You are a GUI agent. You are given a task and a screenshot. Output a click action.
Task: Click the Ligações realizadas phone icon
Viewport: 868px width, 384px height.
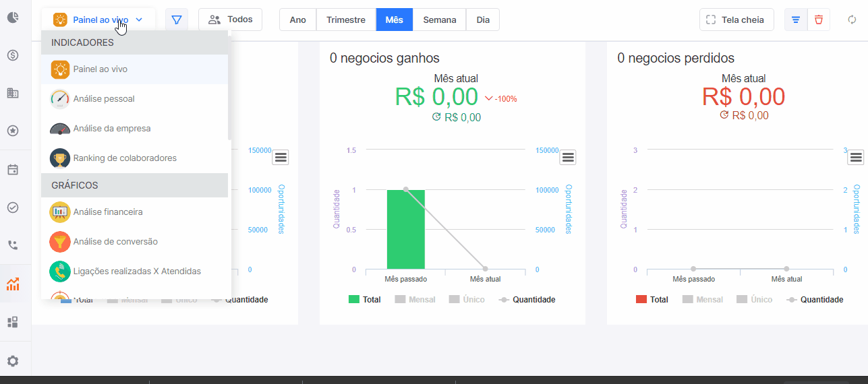click(60, 271)
